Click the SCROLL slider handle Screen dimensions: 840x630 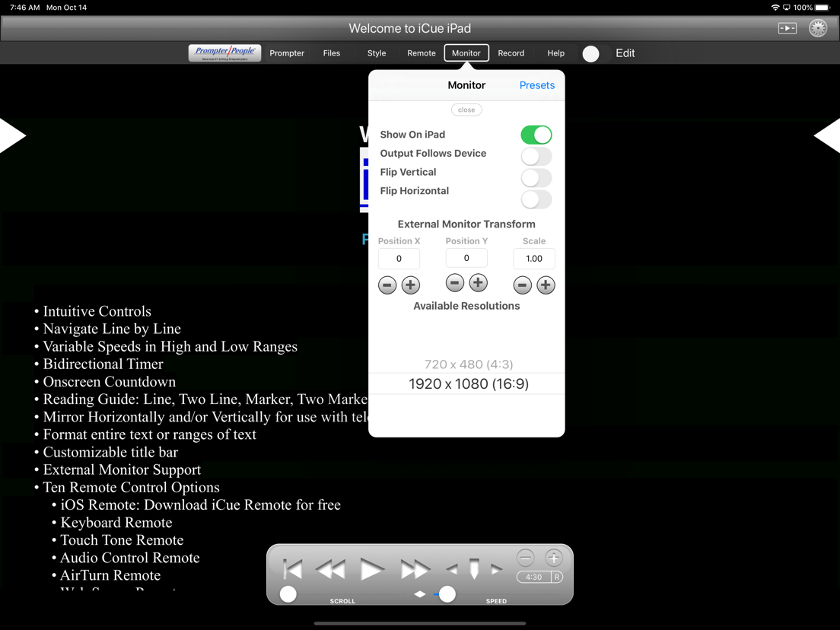click(x=288, y=594)
